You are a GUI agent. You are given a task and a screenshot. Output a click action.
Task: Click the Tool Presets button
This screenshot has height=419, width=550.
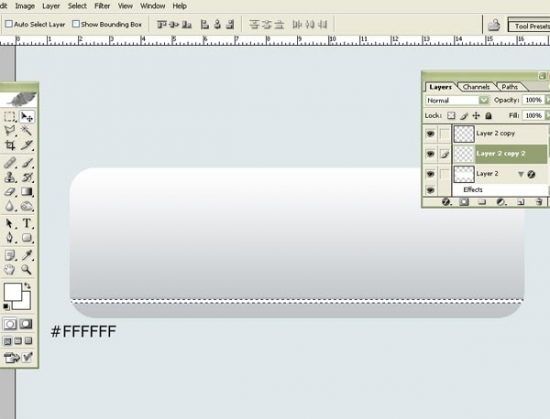[529, 26]
